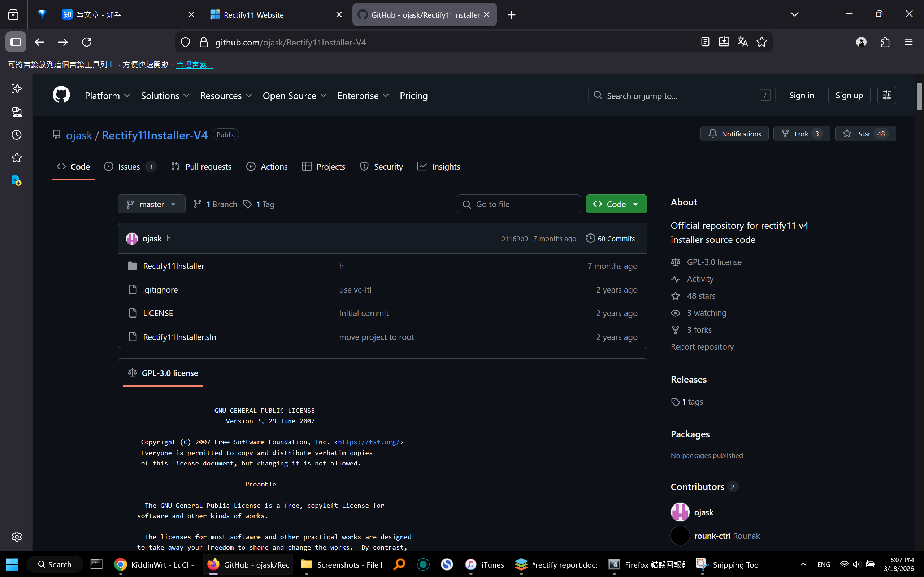
Task: Open the Windows Start button
Action: (x=12, y=564)
